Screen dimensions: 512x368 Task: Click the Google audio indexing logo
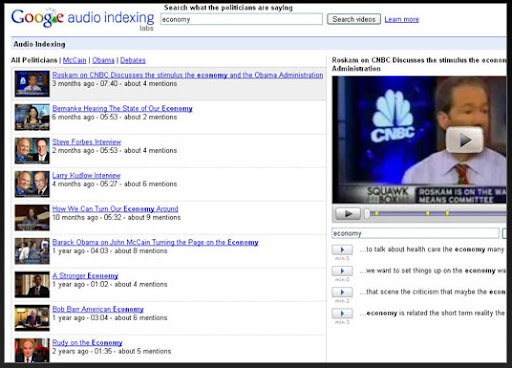[83, 19]
